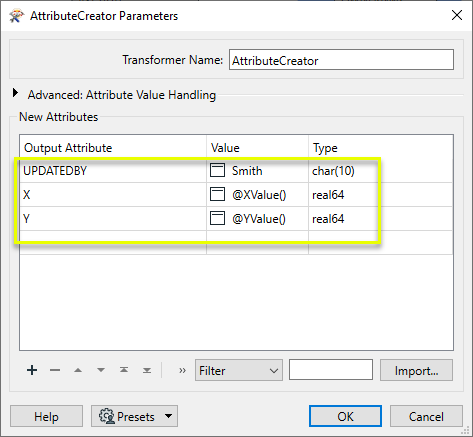The width and height of the screenshot is (473, 437).
Task: Focus the filter text input box
Action: [331, 369]
